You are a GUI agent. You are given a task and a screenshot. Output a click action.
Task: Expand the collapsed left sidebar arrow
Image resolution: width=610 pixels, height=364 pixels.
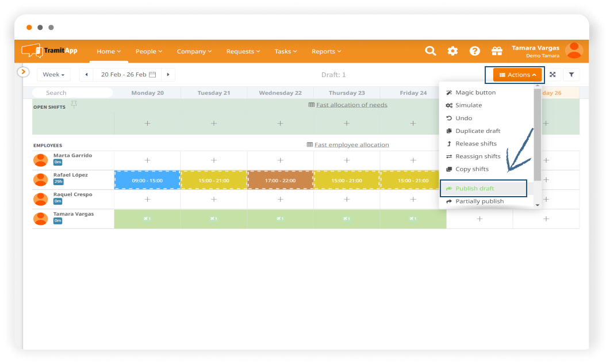coord(23,72)
